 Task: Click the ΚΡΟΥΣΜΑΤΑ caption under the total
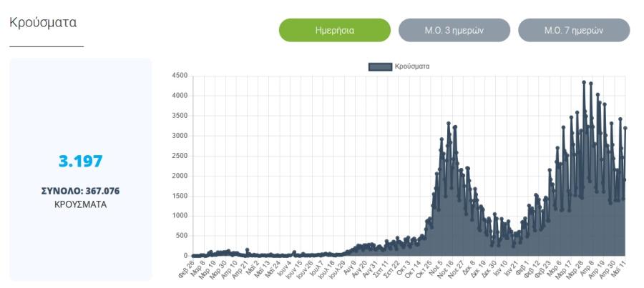click(80, 204)
